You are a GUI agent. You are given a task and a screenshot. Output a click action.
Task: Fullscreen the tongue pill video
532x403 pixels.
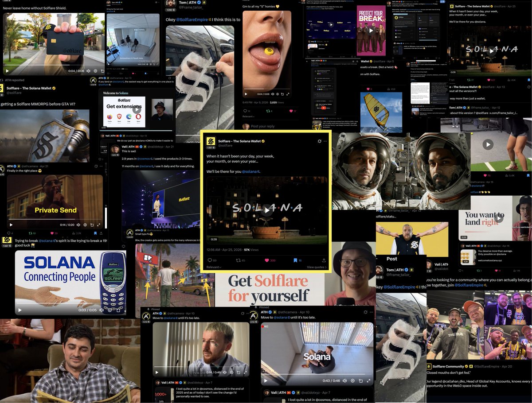tap(288, 94)
